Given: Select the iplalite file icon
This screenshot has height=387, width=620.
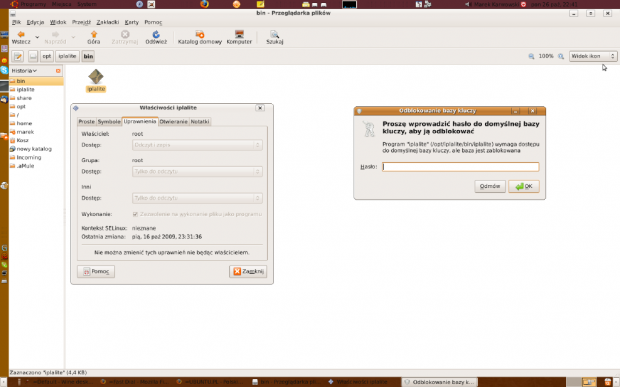Looking at the screenshot, I should click(x=96, y=81).
